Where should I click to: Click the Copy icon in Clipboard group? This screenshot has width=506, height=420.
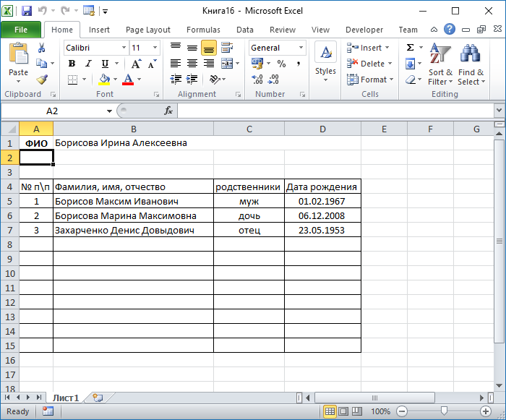(41, 64)
